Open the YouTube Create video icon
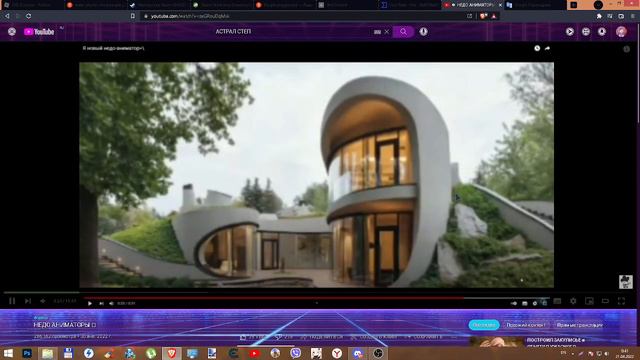The image size is (640, 360). point(570,31)
